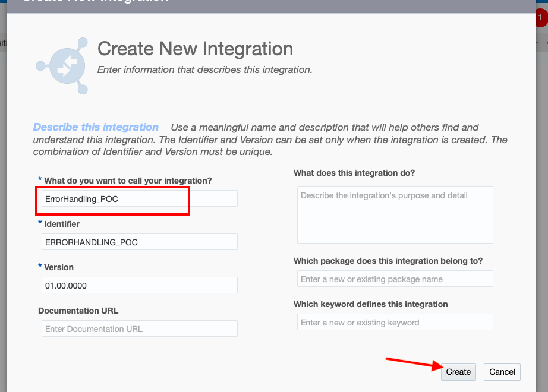Click the Documentation URL input
Viewport: 548px width, 392px height.
pyautogui.click(x=139, y=328)
